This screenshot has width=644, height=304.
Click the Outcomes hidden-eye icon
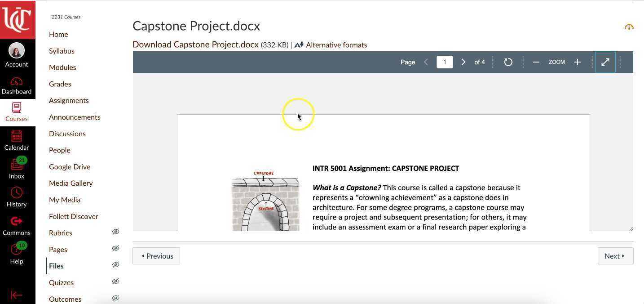click(115, 298)
